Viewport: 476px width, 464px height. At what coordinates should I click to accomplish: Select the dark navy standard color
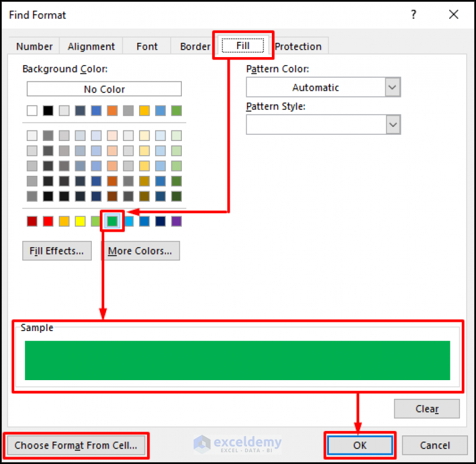pyautogui.click(x=160, y=221)
